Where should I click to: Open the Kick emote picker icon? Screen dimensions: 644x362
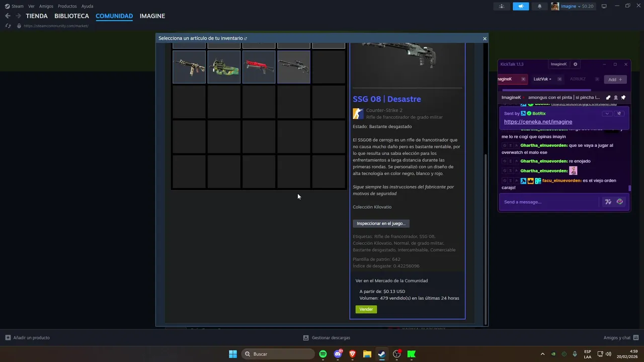pyautogui.click(x=619, y=202)
